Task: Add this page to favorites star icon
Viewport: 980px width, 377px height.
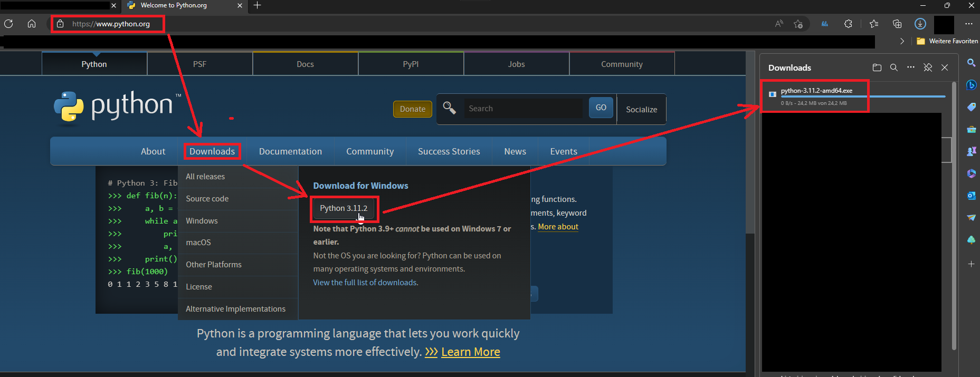Action: tap(798, 24)
